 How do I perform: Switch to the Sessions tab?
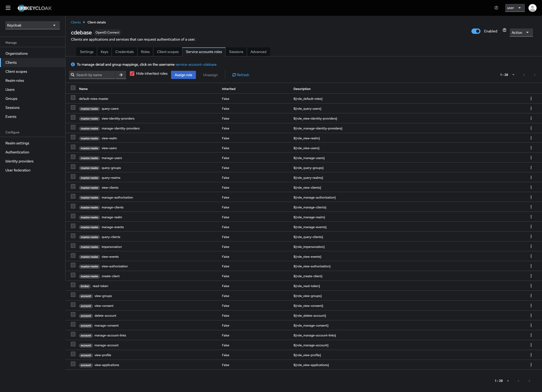coord(236,51)
